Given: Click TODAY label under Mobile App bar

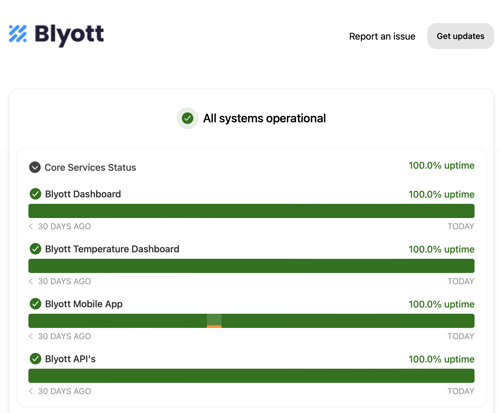Looking at the screenshot, I should coord(461,336).
